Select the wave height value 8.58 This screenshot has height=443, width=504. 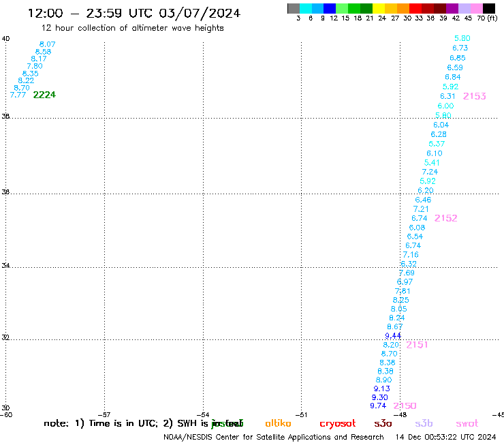[43, 52]
